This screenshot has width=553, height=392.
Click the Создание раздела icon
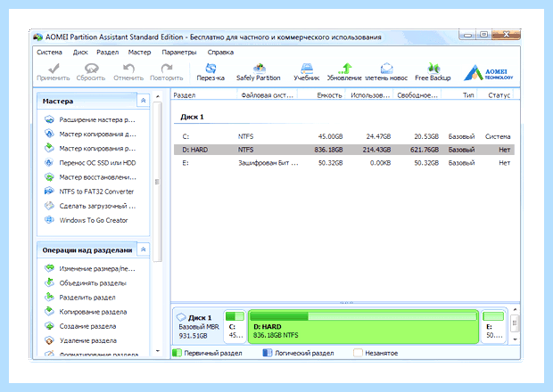(x=49, y=326)
